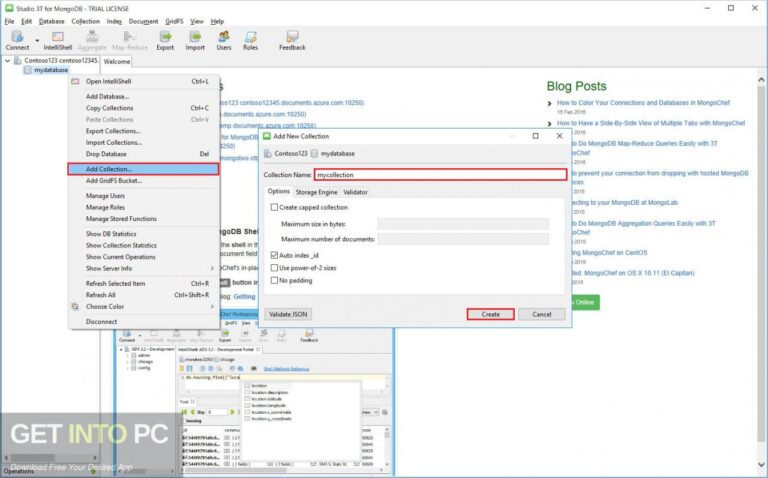Uncheck the Auto index _id checkbox
Viewport: 768px width, 478px height.
click(x=274, y=255)
